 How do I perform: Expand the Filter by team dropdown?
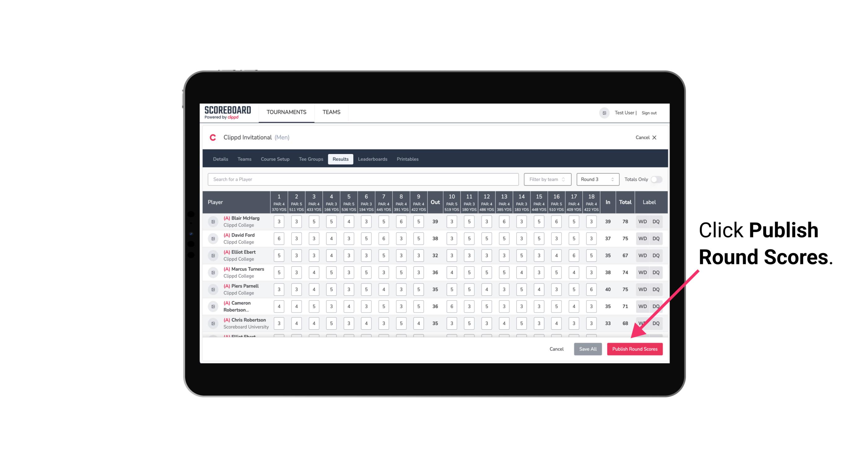click(x=547, y=179)
